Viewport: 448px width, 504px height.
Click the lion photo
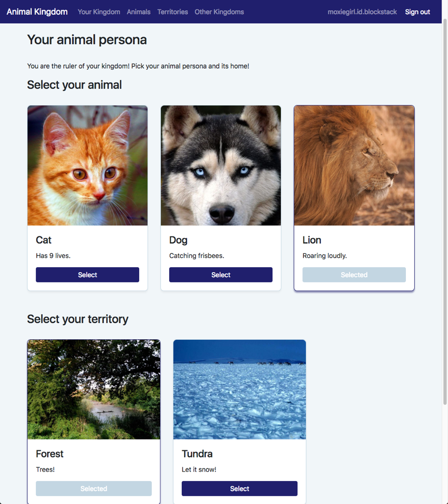[354, 166]
